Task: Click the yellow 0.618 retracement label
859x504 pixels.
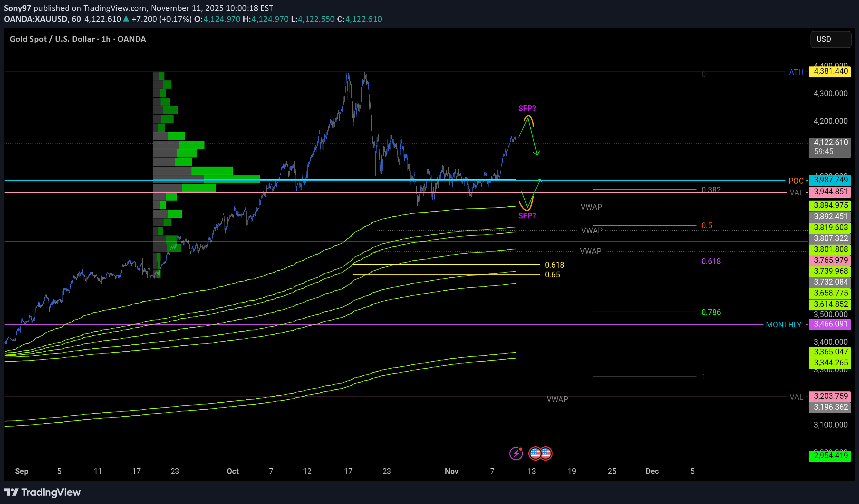Action: point(554,265)
